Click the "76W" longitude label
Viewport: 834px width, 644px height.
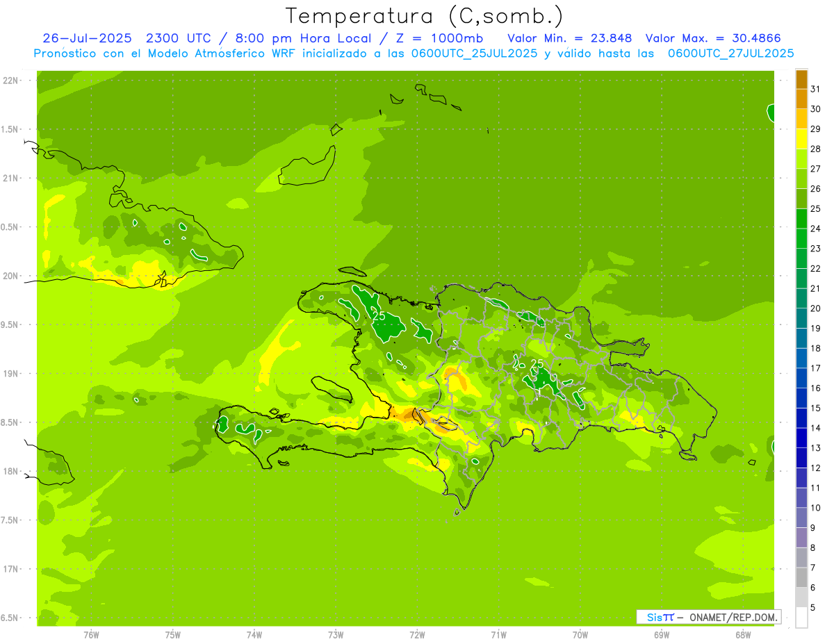92,635
